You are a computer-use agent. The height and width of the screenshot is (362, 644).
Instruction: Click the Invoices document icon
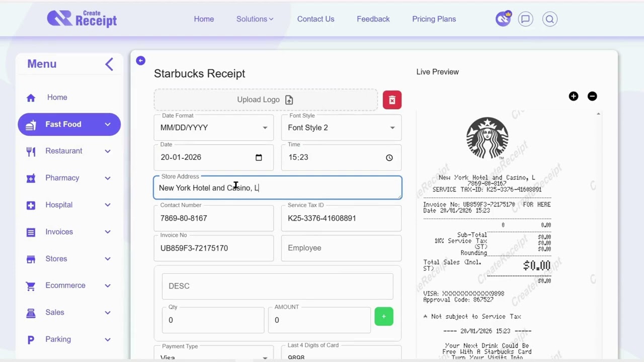(31, 232)
